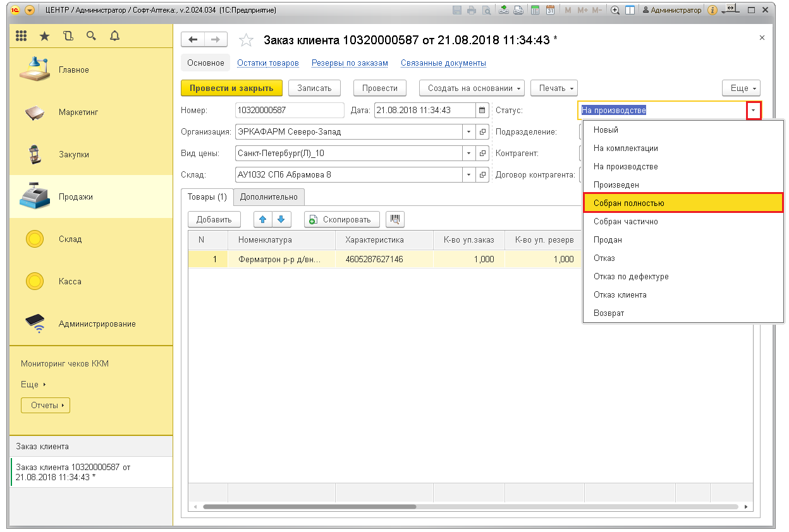Image resolution: width=789 pixels, height=532 pixels.
Task: Expand the Организация dropdown list
Action: click(468, 132)
